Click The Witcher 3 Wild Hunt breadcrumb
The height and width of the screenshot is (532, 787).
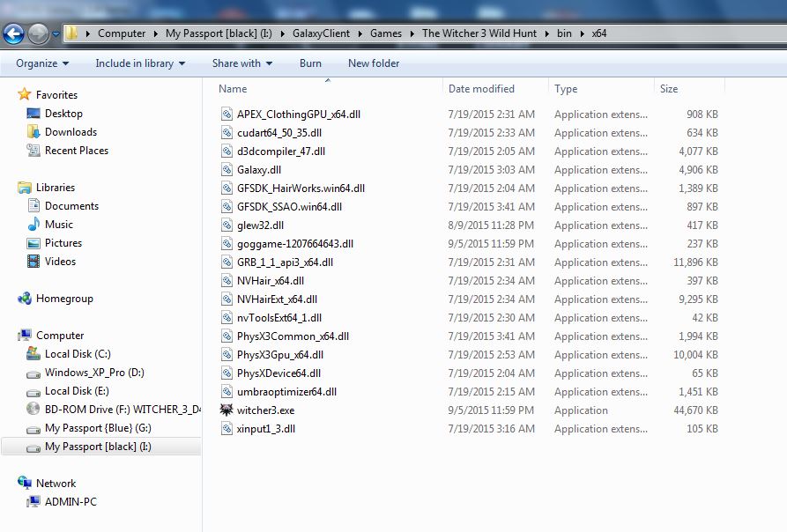pos(479,33)
